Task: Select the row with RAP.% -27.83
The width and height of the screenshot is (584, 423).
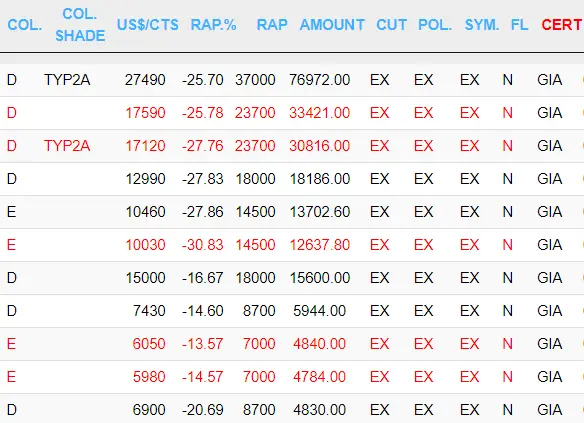Action: pyautogui.click(x=292, y=179)
